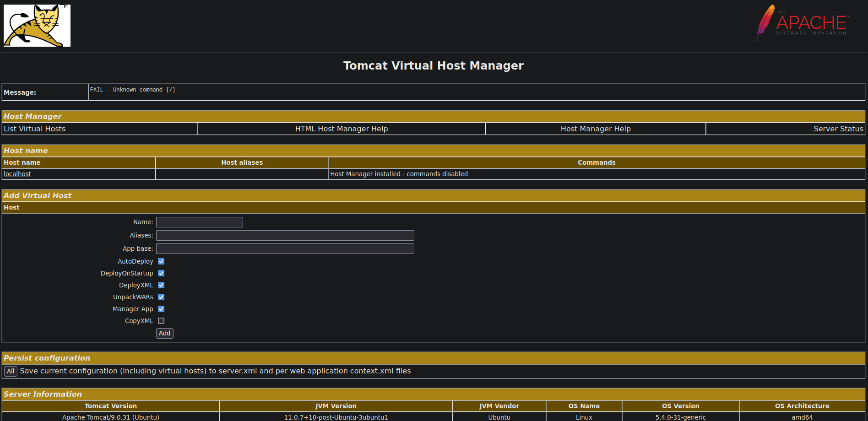This screenshot has width=868, height=421.
Task: Click the Add button
Action: [165, 333]
